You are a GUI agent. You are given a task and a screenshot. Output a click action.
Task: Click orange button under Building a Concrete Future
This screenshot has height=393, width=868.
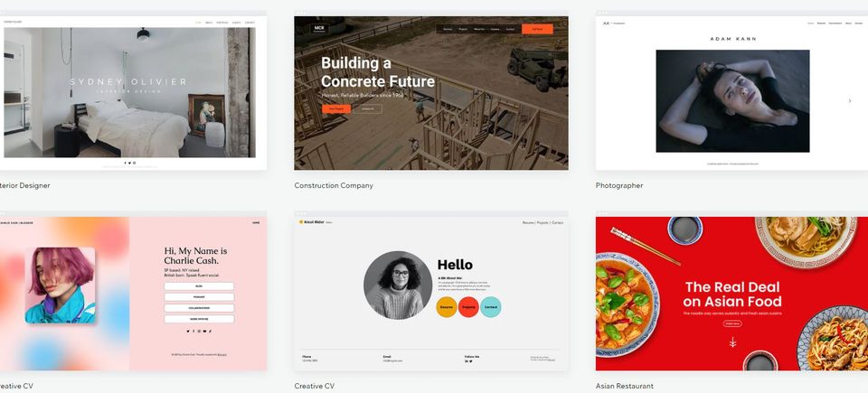[336, 109]
